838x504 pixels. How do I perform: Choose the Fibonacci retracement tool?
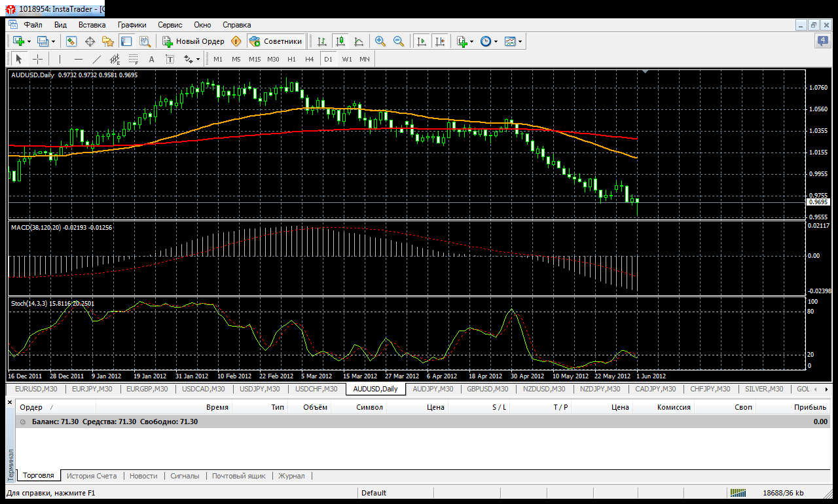(133, 59)
